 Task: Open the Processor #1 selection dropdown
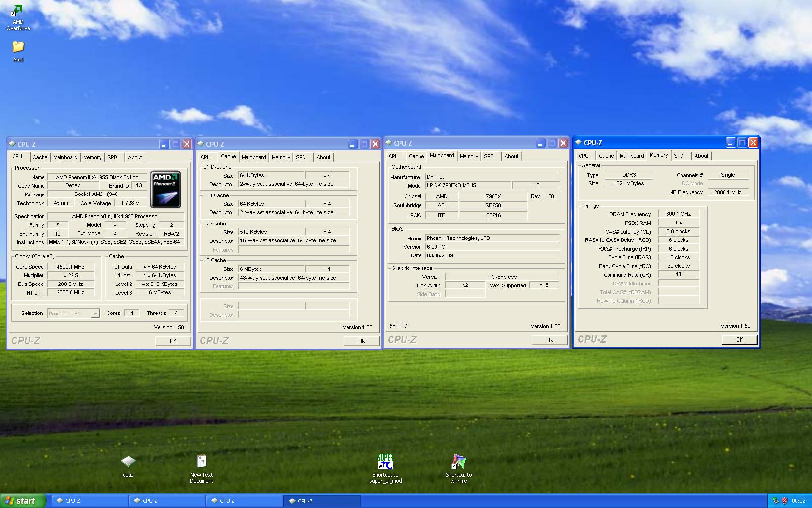[x=95, y=314]
